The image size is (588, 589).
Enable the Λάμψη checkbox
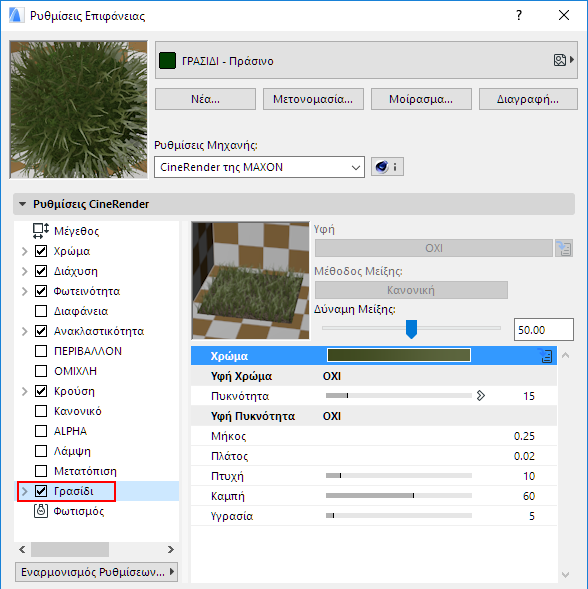tap(41, 451)
